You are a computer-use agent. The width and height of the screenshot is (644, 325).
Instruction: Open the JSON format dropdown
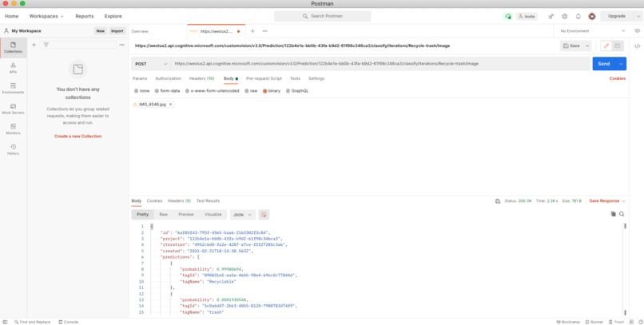[x=243, y=215]
